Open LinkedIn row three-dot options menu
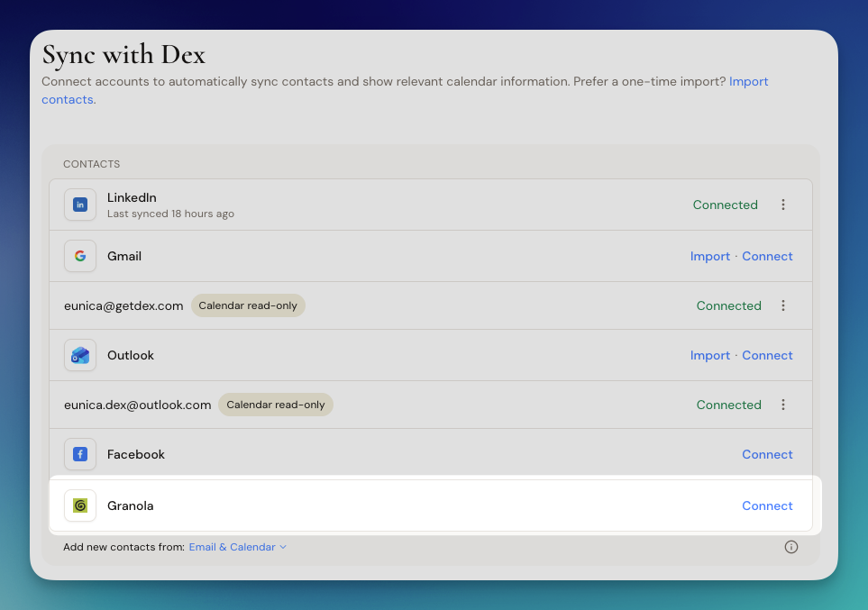 782,205
